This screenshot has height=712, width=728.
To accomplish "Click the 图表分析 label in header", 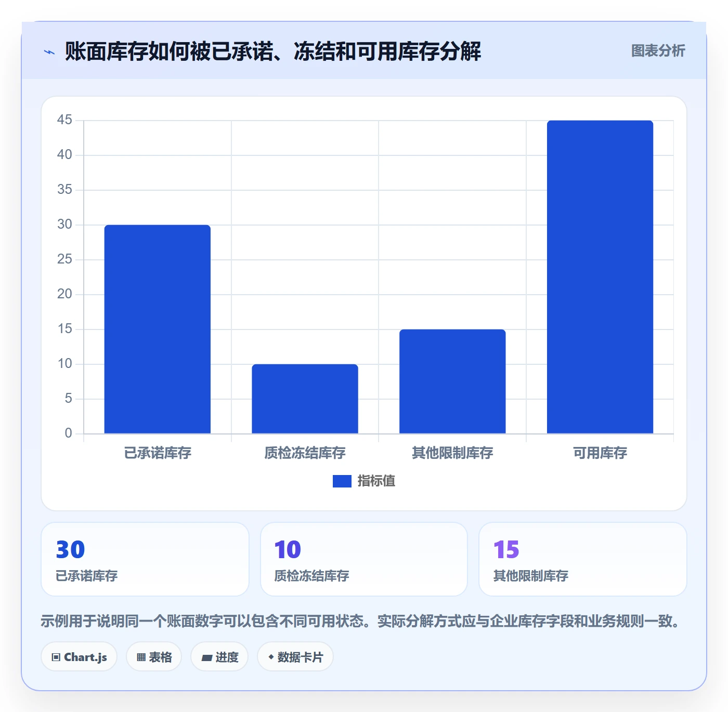I will (658, 51).
